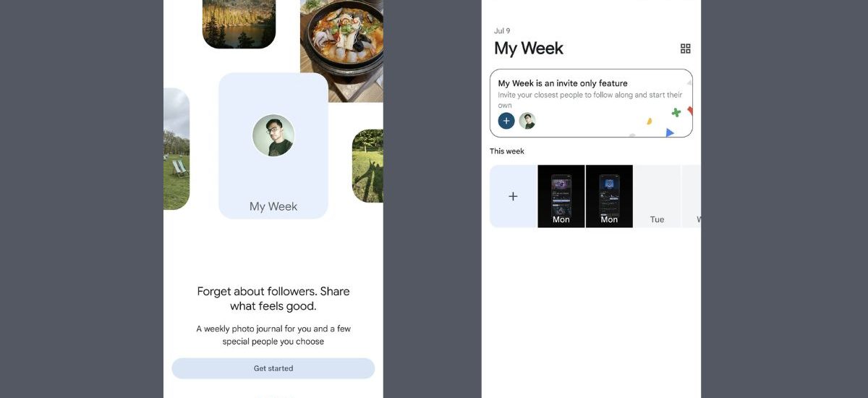Select the My Week card label
The image size is (868, 398).
[273, 206]
